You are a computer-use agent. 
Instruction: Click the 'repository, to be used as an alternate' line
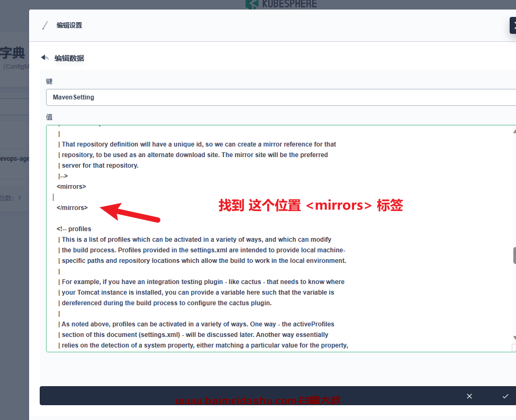tap(193, 155)
